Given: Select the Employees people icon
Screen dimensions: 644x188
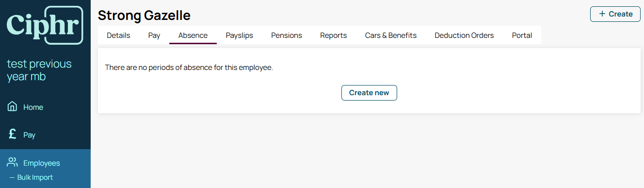Looking at the screenshot, I should pos(13,163).
